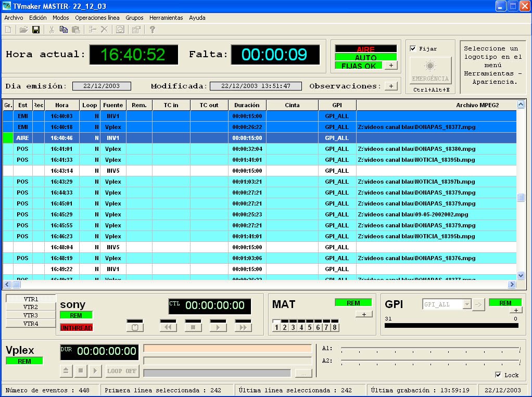Expand Observaciones with the plus button

[390, 86]
